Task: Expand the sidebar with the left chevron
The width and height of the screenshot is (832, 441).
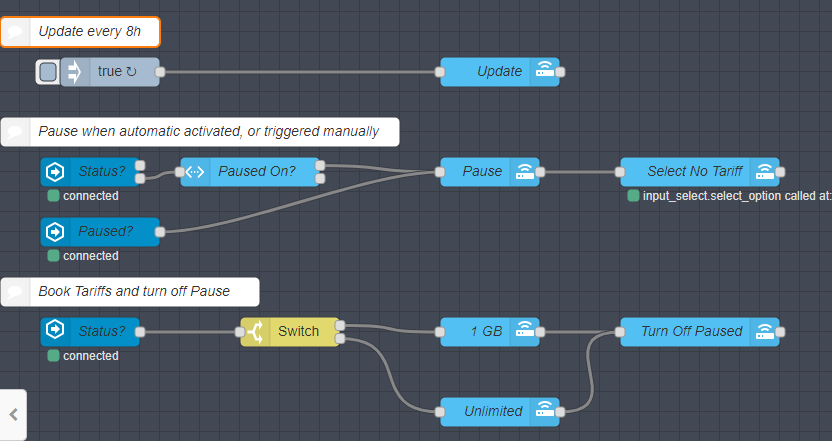Action: pyautogui.click(x=13, y=415)
